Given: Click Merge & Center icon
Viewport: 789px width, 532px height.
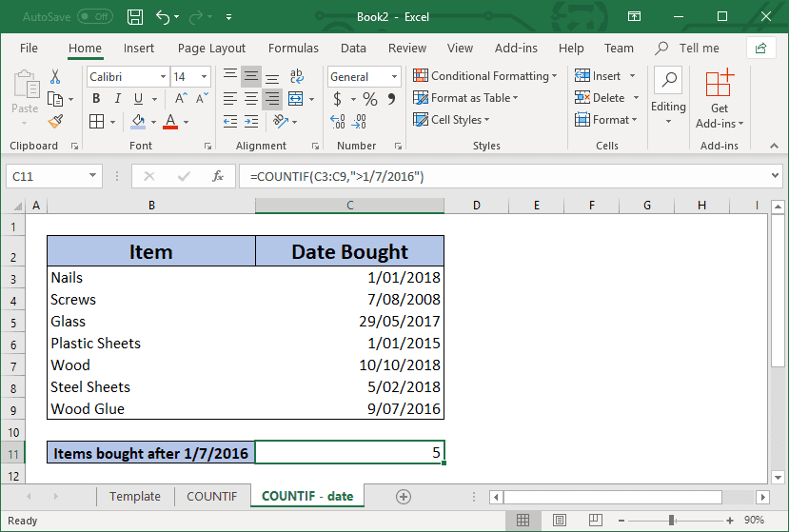Looking at the screenshot, I should click(295, 99).
